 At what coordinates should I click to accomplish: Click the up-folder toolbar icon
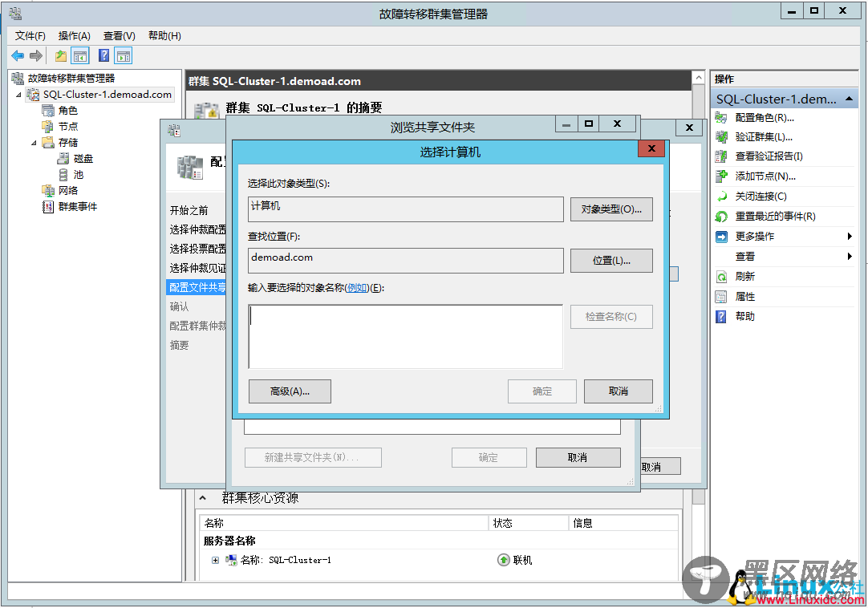[x=61, y=56]
